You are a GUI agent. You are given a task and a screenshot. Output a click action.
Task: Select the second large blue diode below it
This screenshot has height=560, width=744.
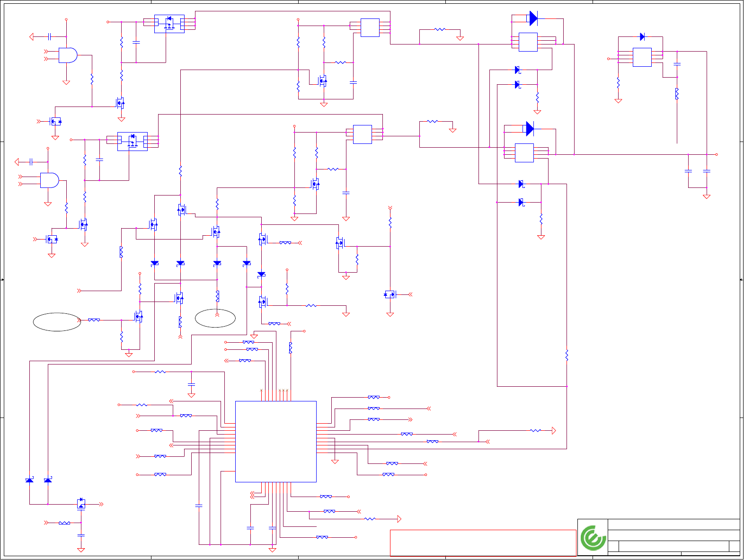click(x=530, y=128)
